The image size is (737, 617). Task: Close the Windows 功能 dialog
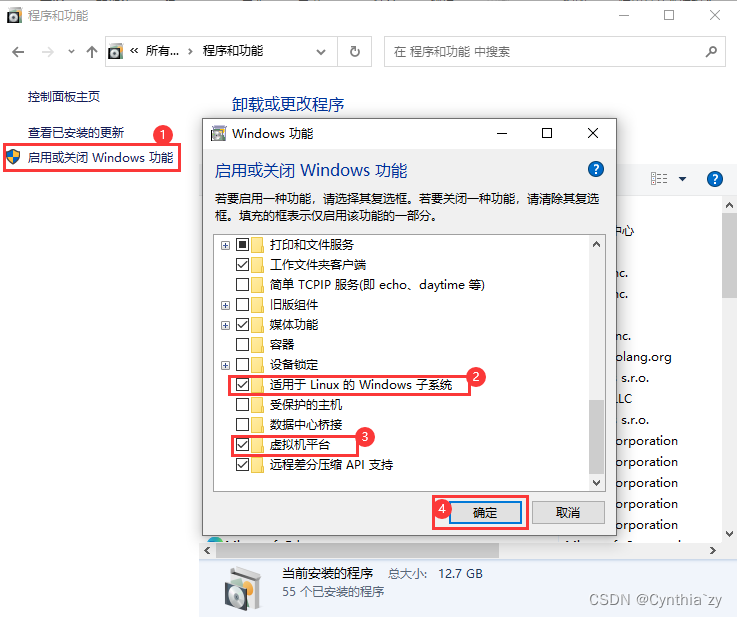pyautogui.click(x=593, y=133)
